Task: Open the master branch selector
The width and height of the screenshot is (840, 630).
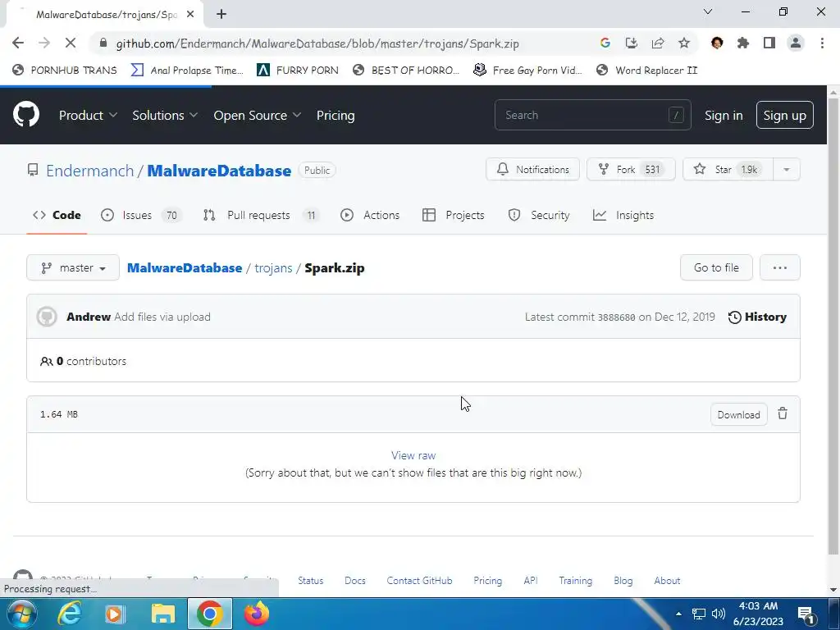Action: tap(73, 267)
